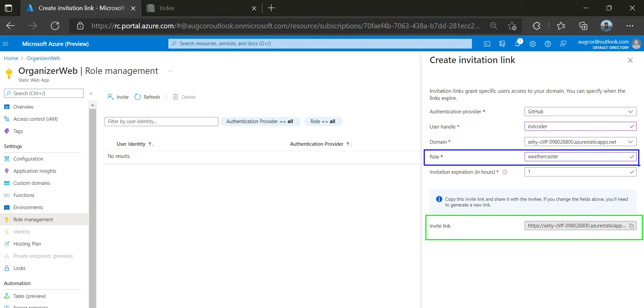Open portal settings gear

coord(533,44)
